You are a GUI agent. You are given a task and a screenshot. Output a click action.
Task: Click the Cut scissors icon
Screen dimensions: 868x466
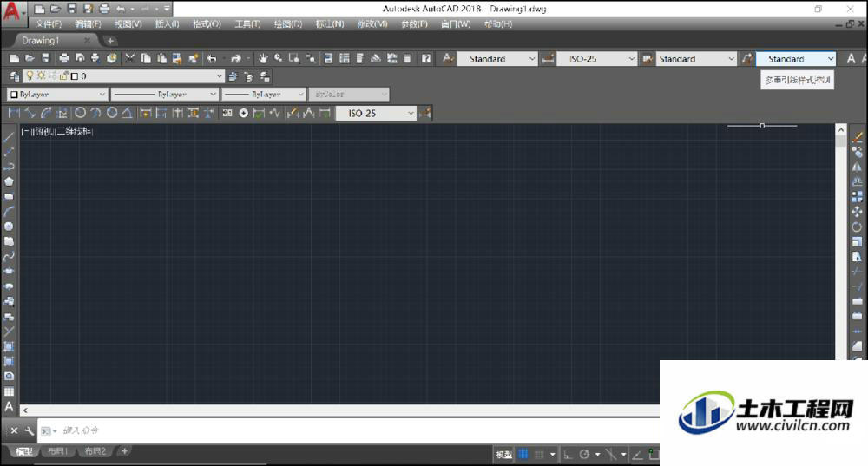coord(130,58)
